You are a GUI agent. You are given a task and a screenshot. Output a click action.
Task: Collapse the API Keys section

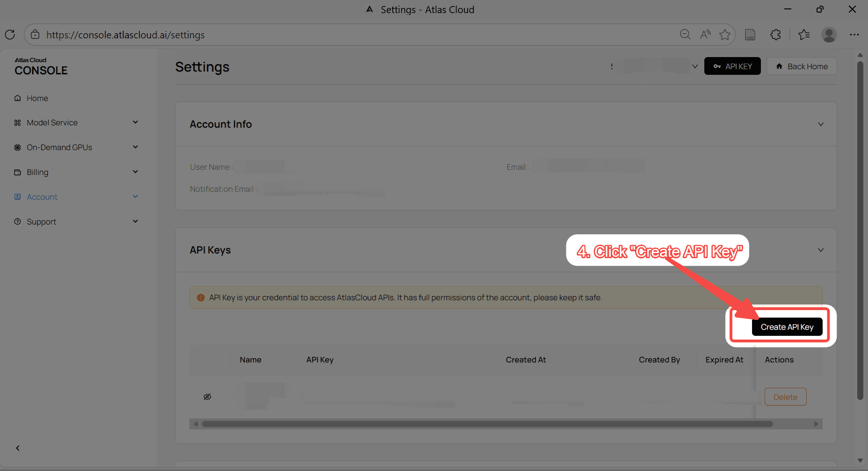tap(820, 250)
